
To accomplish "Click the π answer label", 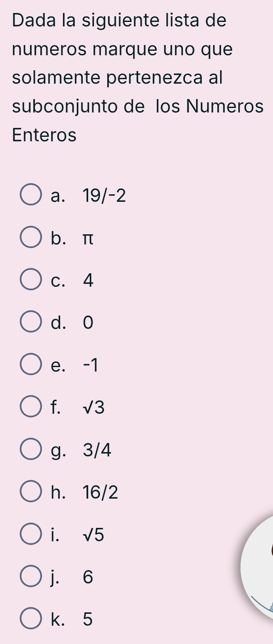I will [88, 239].
